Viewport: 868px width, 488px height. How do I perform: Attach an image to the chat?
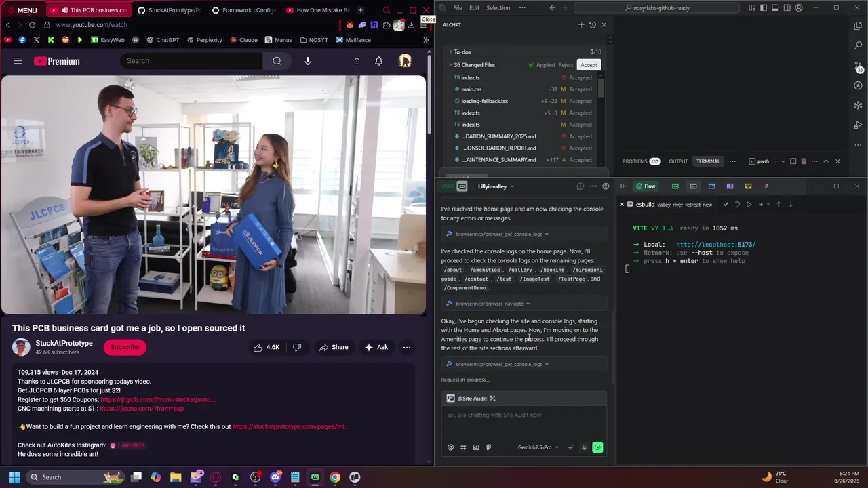476,447
